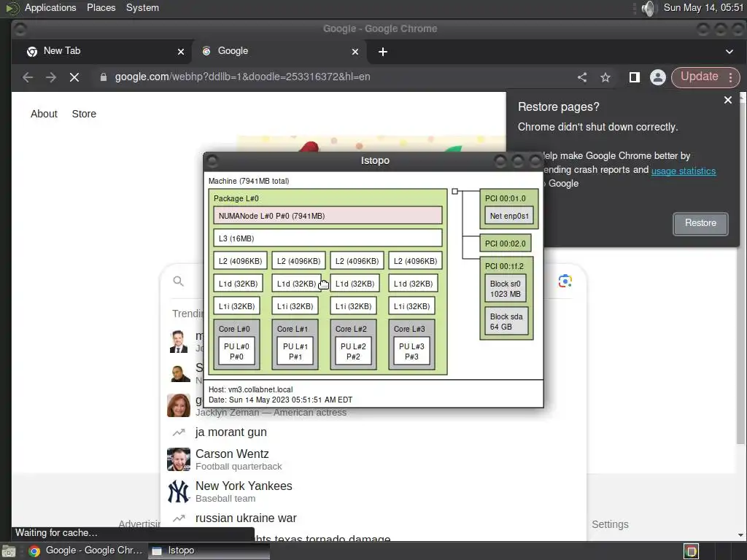Image resolution: width=747 pixels, height=560 pixels.
Task: Click the volume speaker icon in top panel
Action: [x=648, y=8]
